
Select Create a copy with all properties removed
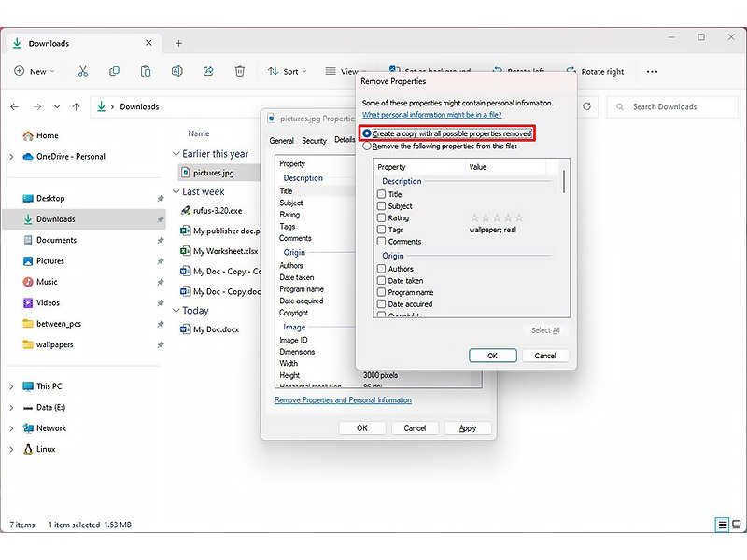[x=367, y=133]
